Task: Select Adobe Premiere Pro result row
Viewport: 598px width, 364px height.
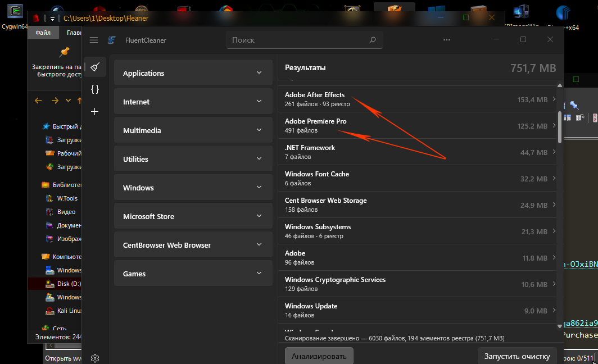Action: [x=417, y=125]
